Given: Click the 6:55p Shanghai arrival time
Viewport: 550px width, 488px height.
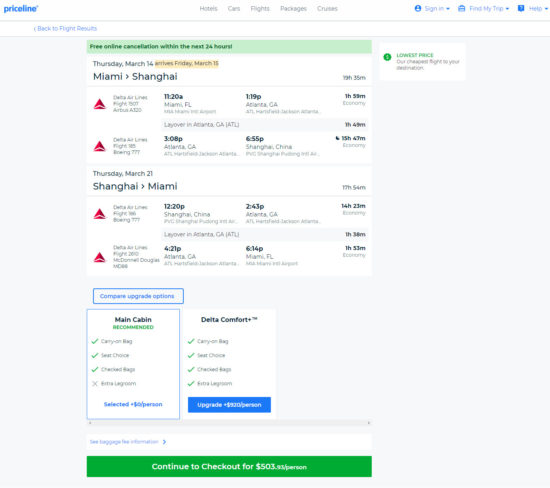Looking at the screenshot, I should (255, 139).
